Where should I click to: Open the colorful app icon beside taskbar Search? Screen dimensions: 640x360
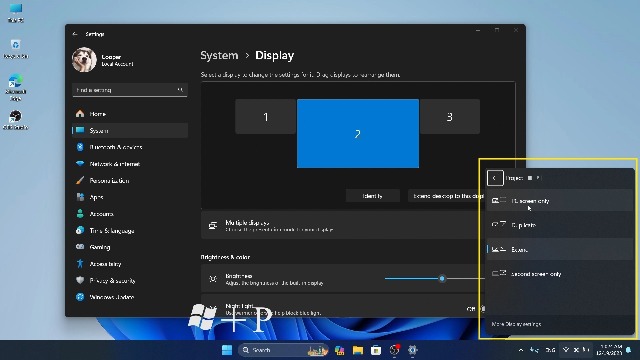(339, 350)
